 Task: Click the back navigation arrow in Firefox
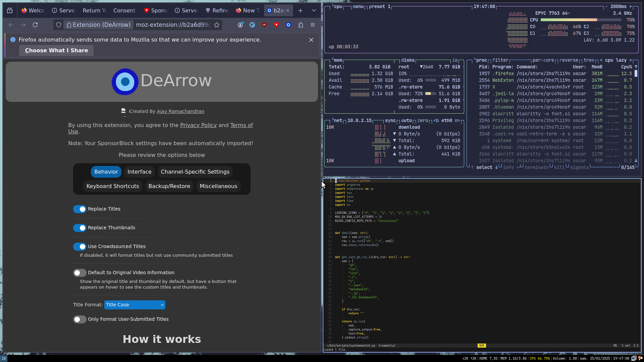(11, 25)
